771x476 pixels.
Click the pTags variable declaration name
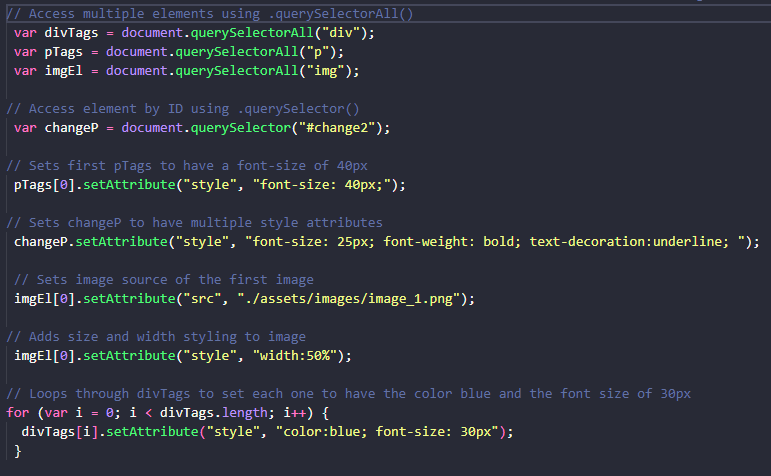64,52
